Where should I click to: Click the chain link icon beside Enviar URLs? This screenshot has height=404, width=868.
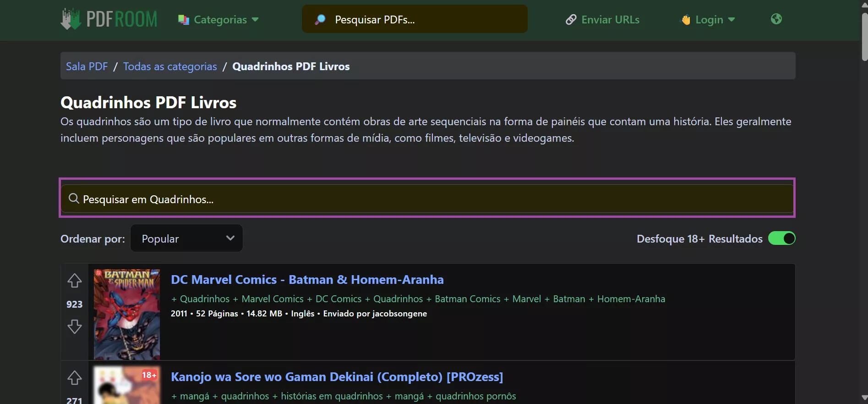point(571,20)
